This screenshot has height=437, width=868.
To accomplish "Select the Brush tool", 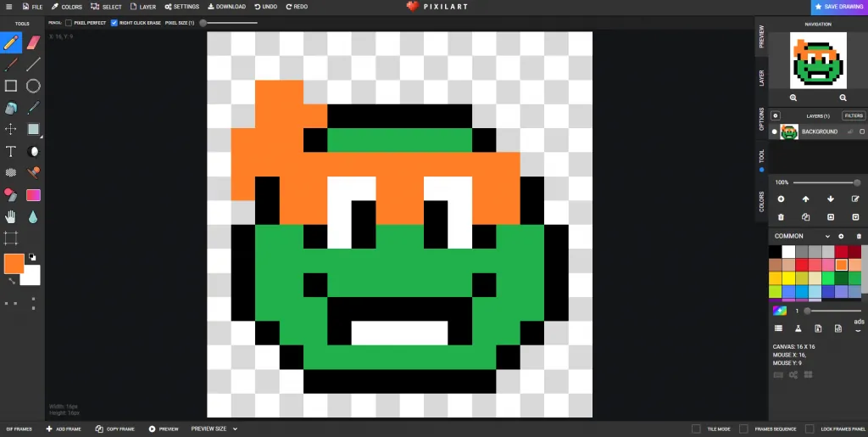I will (x=11, y=64).
